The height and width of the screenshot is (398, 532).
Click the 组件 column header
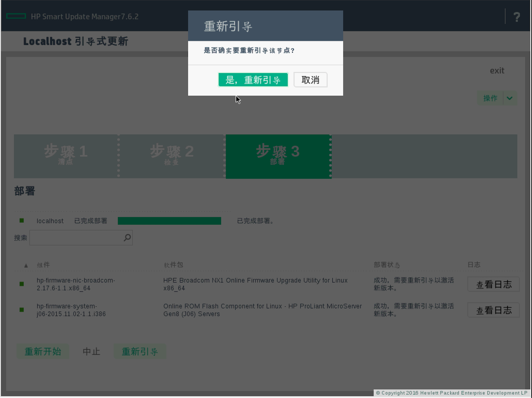44,265
